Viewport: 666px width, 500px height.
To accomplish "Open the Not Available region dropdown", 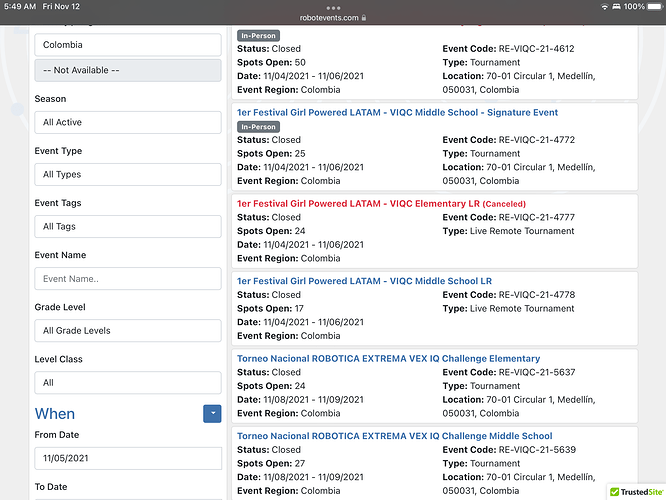I will click(x=128, y=70).
